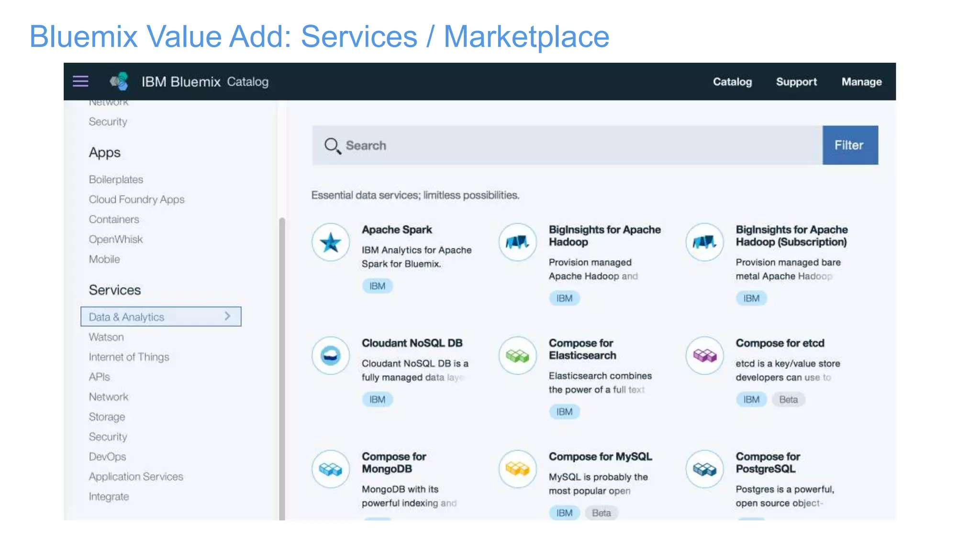This screenshot has width=980, height=551.
Task: Click IBM tag under Cloudant NoSQL DB
Action: coord(377,399)
